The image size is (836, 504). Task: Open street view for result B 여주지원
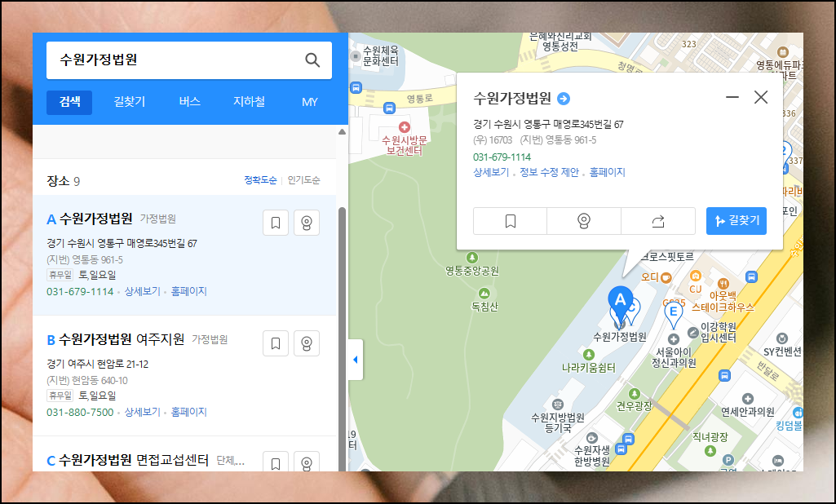(x=307, y=343)
